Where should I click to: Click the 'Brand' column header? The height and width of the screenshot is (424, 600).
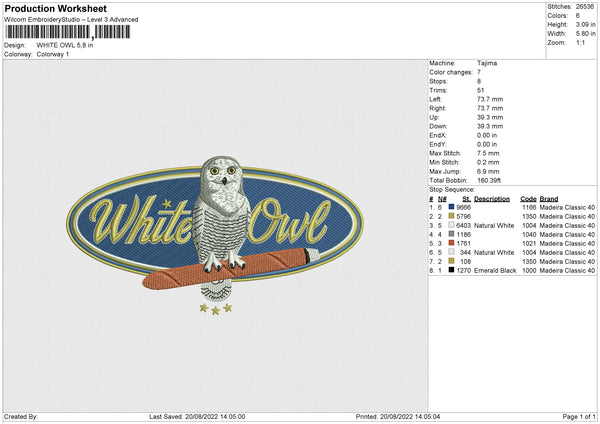point(549,199)
